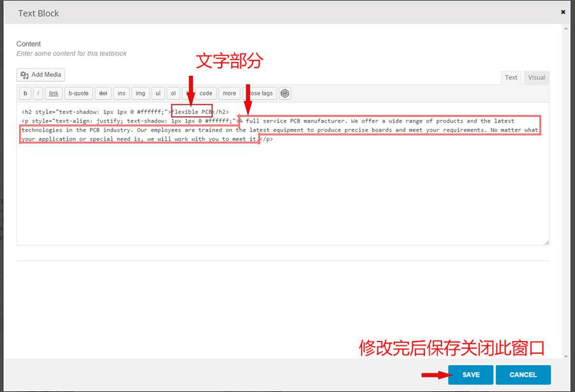Viewport: 575px width, 392px height.
Task: Click the italic (i) quicktag button
Action: (x=38, y=93)
